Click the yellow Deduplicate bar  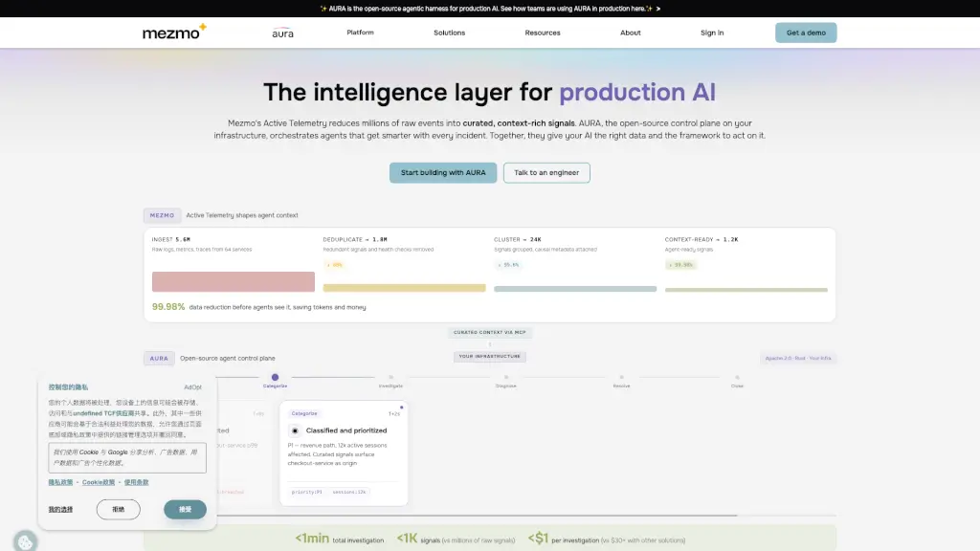coord(405,288)
